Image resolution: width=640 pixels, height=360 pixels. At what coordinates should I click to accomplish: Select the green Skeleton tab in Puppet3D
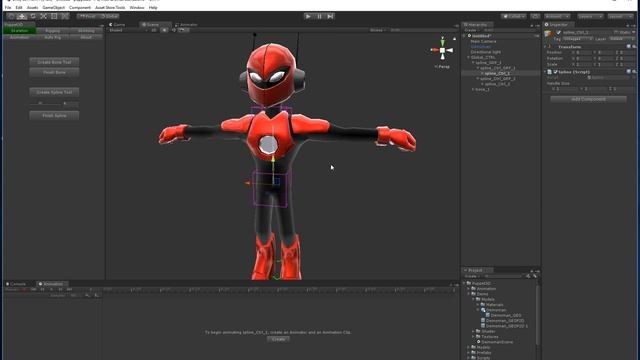(x=20, y=31)
